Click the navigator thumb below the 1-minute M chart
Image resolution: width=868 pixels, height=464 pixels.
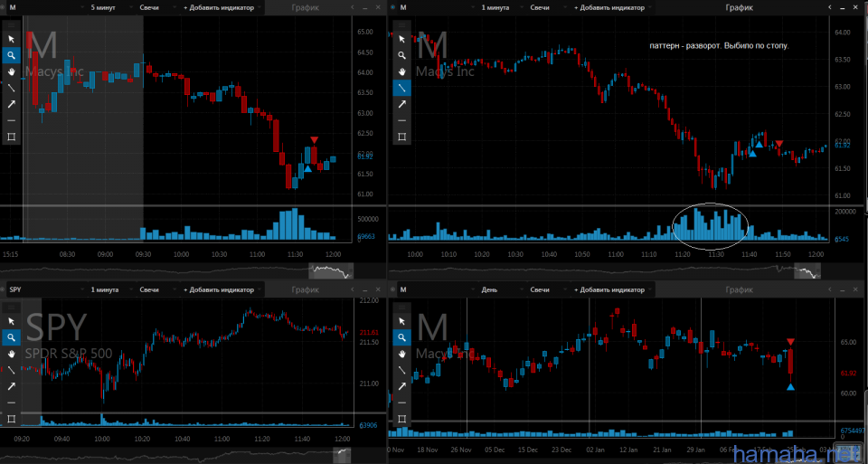pos(807,271)
